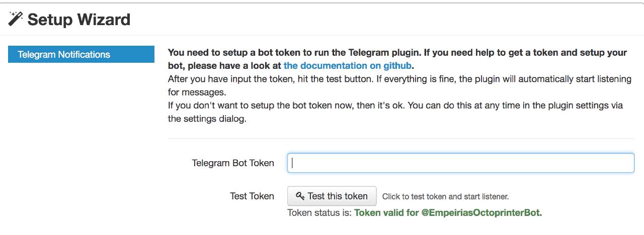Select the Telegram Notifications wizard tab
This screenshot has height=235, width=644.
[81, 54]
